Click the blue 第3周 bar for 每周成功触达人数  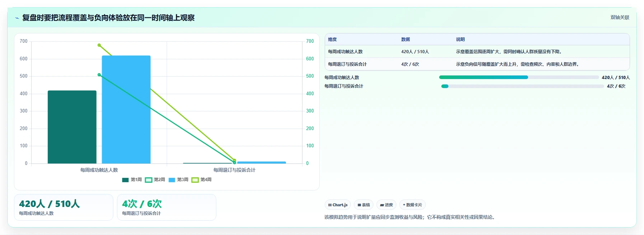[x=126, y=110]
